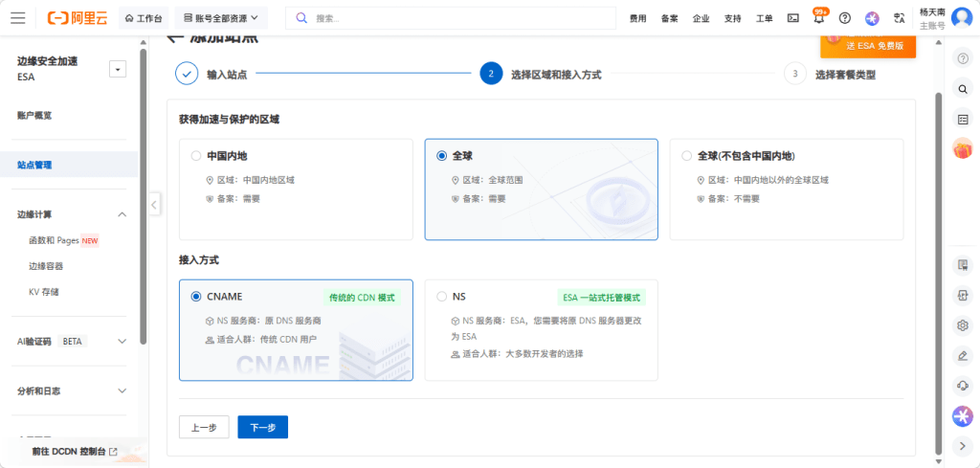980x468 pixels.
Task: Choose NS access method radio
Action: pyautogui.click(x=442, y=296)
